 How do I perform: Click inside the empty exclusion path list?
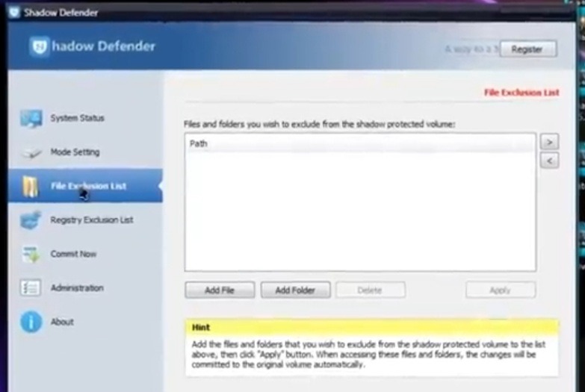tap(360, 211)
